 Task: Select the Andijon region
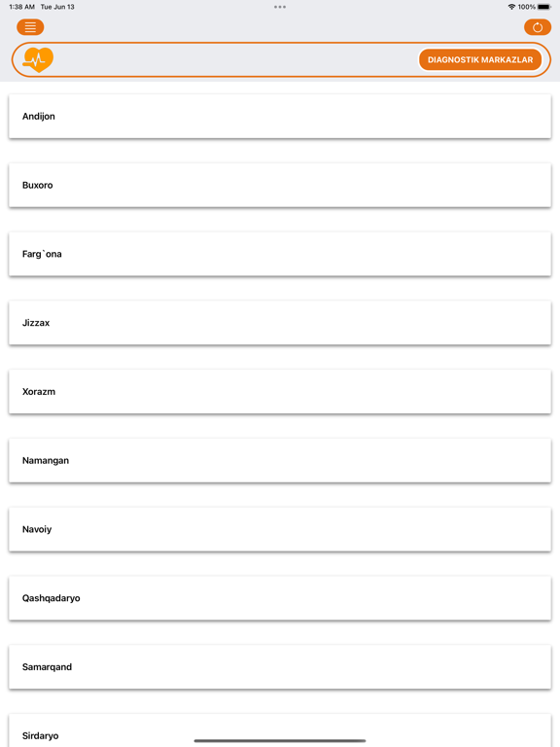tap(280, 117)
